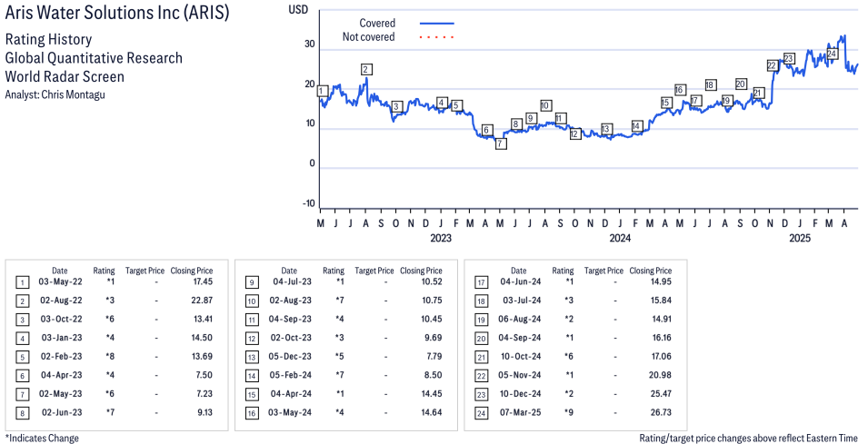Click chart marker 16 near May 2024
The image size is (868, 444).
click(x=680, y=90)
